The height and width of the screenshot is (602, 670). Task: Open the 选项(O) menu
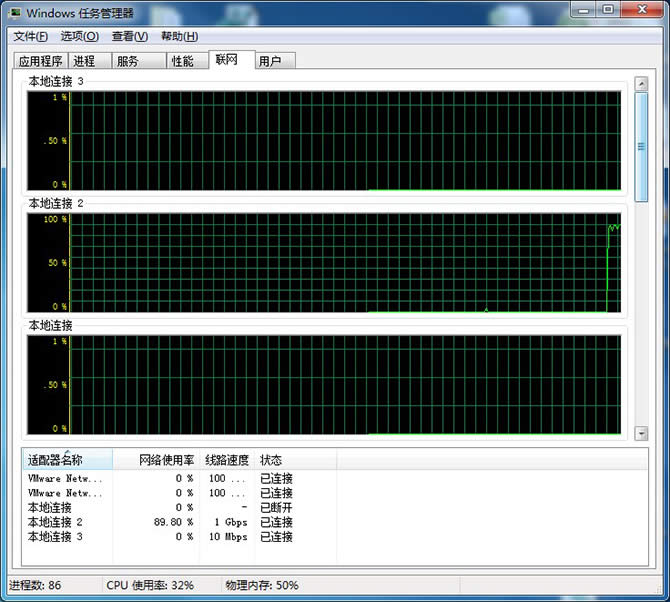click(x=79, y=36)
